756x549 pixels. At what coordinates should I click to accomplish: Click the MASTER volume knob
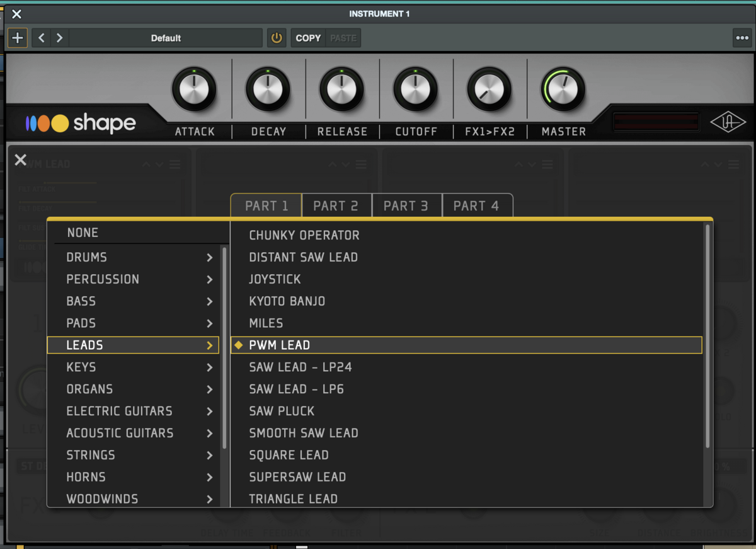(x=563, y=90)
